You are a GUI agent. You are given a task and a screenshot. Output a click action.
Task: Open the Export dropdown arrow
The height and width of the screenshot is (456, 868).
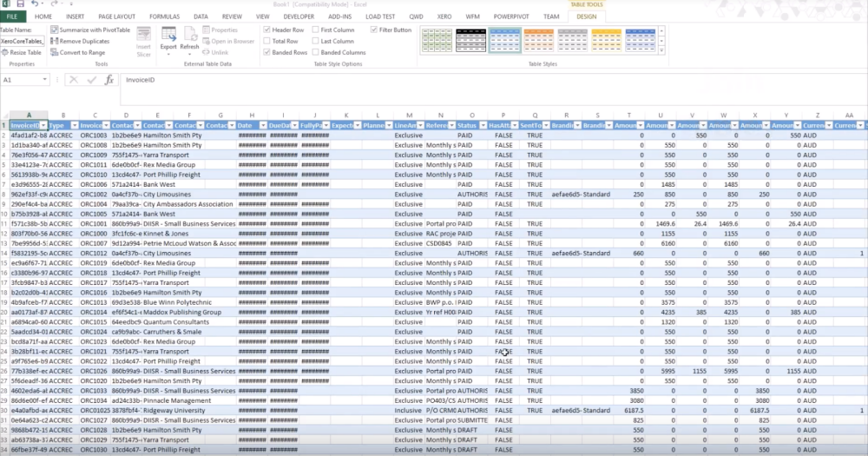pos(168,54)
